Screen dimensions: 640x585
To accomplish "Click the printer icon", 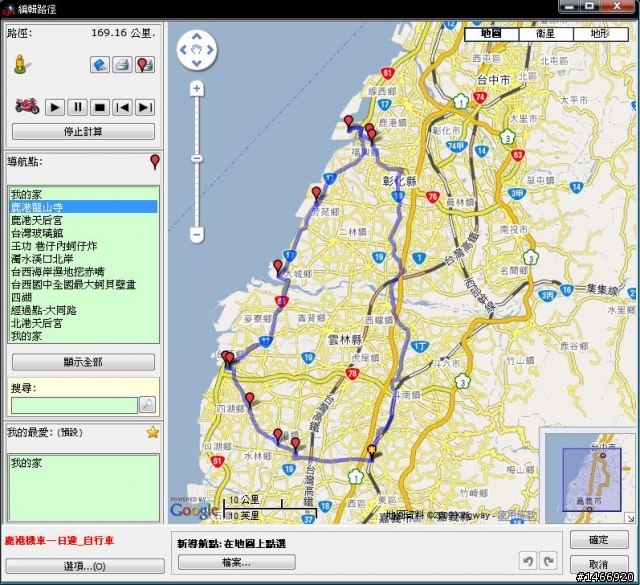I will point(122,65).
